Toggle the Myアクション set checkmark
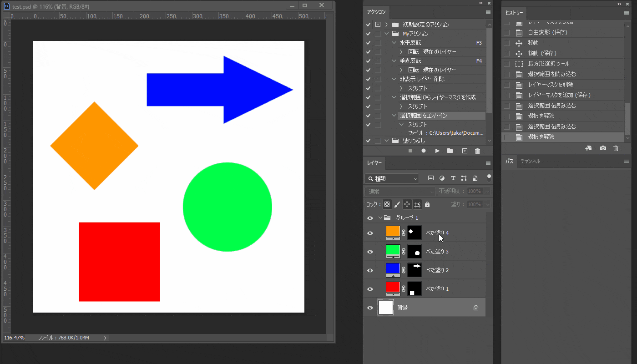 (368, 34)
